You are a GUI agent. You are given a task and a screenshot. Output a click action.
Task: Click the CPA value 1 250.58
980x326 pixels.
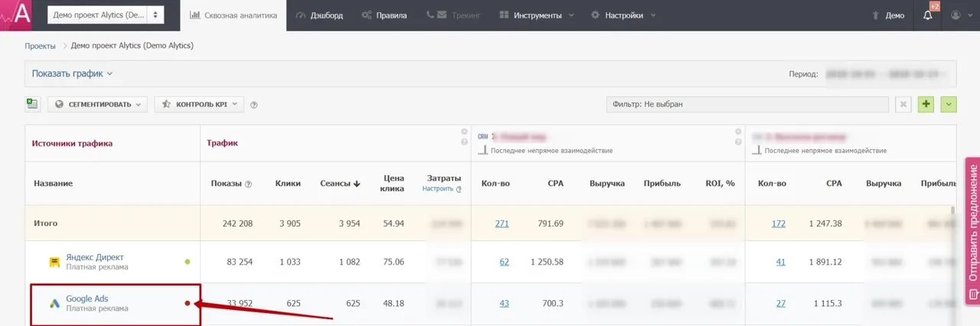click(547, 262)
